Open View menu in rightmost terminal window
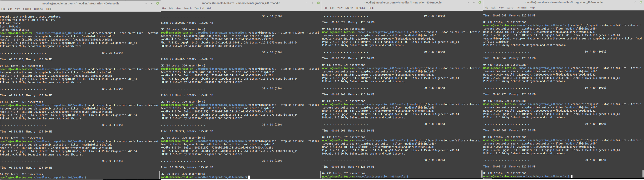 501,8
